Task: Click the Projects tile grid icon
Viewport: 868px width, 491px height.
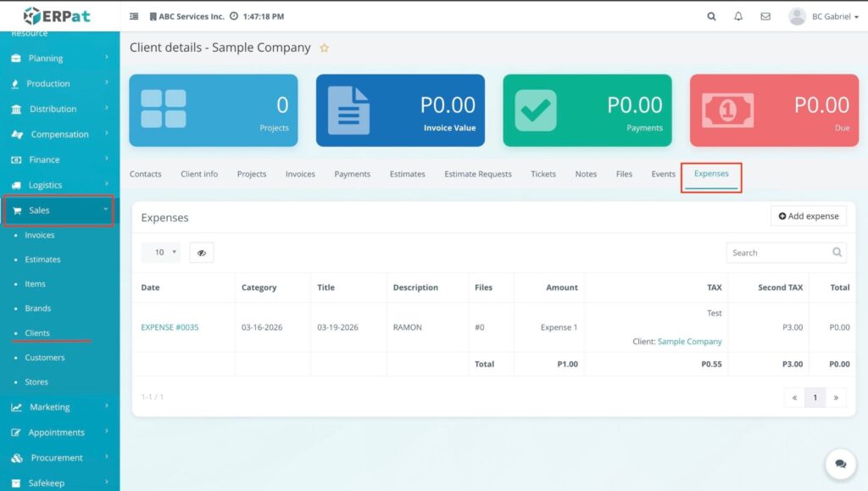Action: [164, 109]
